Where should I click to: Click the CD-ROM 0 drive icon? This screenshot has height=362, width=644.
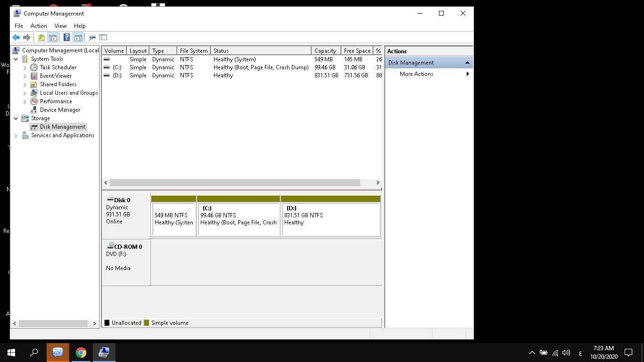pyautogui.click(x=110, y=246)
